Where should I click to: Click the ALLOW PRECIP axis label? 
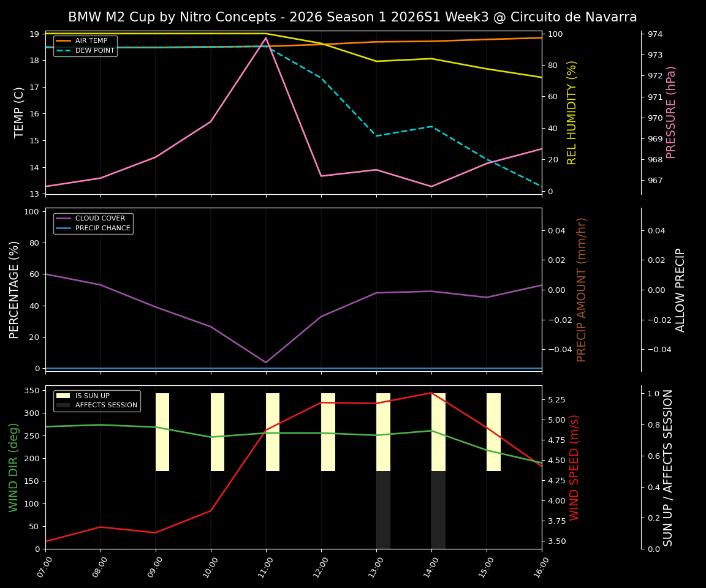pyautogui.click(x=680, y=287)
